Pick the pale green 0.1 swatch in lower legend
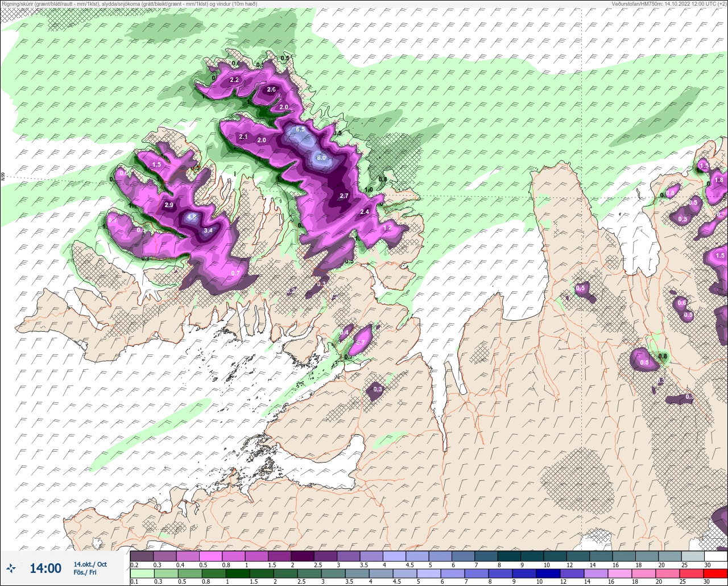Image resolution: width=728 pixels, height=586 pixels. pos(142,573)
